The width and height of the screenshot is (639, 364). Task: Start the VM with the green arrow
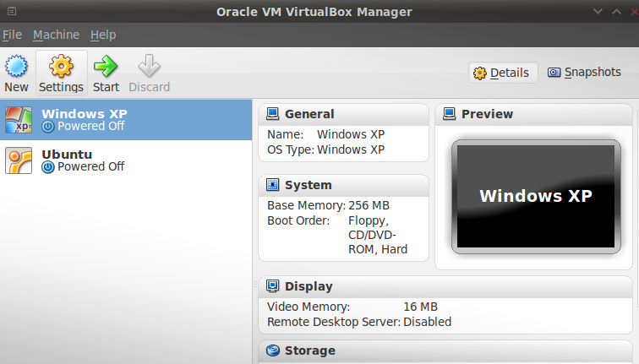click(x=106, y=66)
